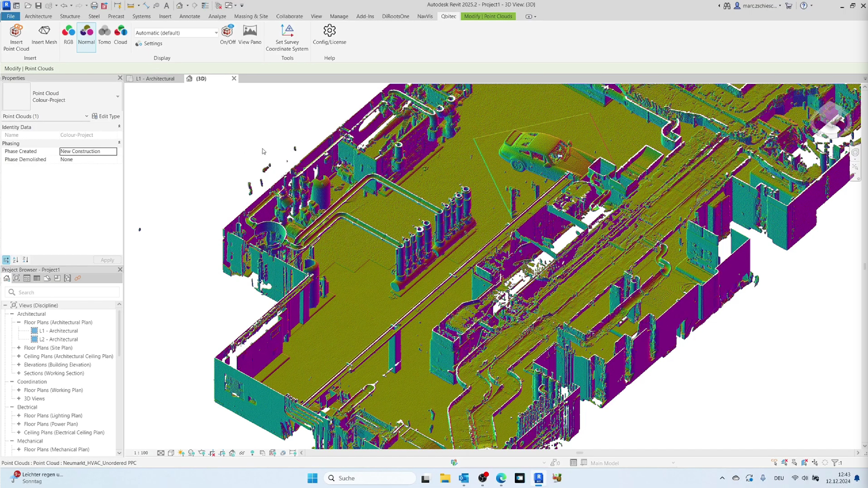868x488 pixels.
Task: Click Temporary Hide/Isolate glasses icon
Action: [x=242, y=453]
